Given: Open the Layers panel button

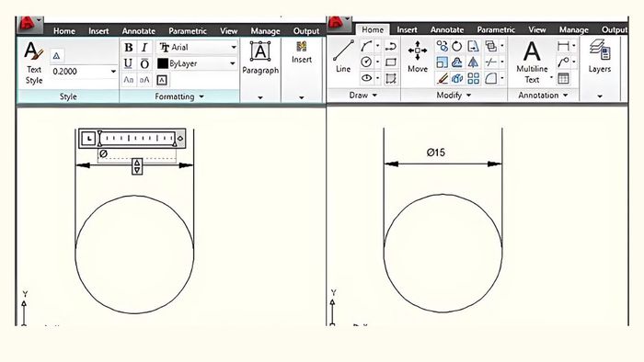Looking at the screenshot, I should [600, 57].
